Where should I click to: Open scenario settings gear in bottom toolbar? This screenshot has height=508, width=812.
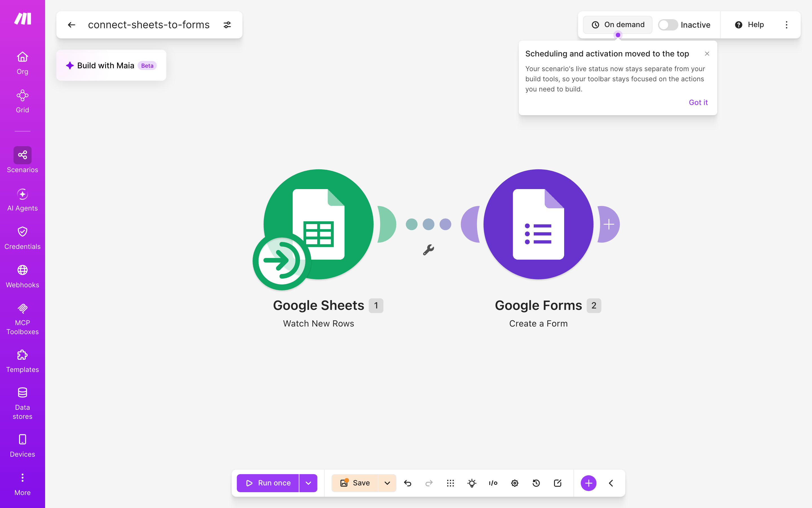click(515, 483)
